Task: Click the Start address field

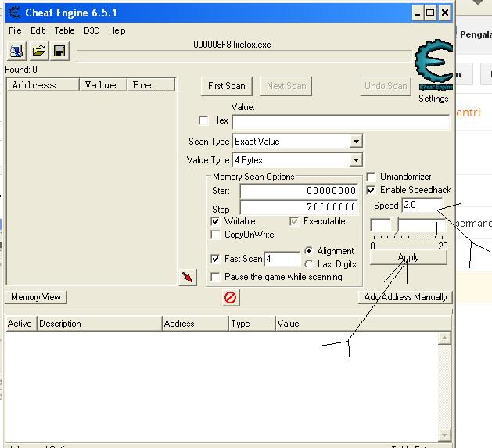Action: (299, 191)
